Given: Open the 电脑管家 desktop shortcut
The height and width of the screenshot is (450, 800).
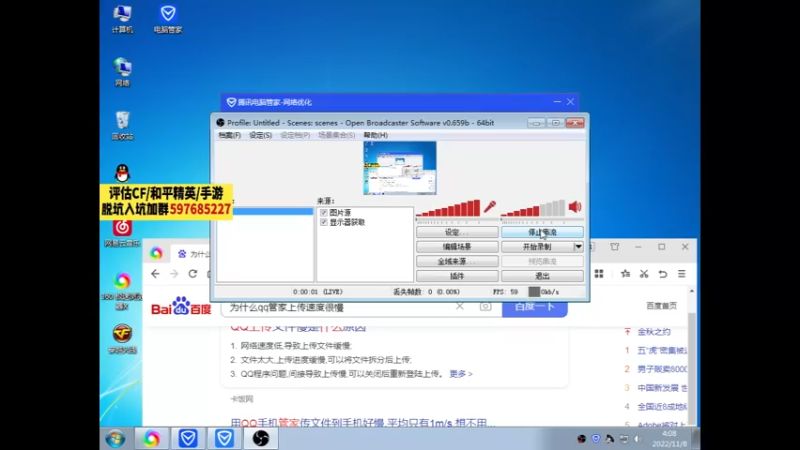Looking at the screenshot, I should 168,19.
